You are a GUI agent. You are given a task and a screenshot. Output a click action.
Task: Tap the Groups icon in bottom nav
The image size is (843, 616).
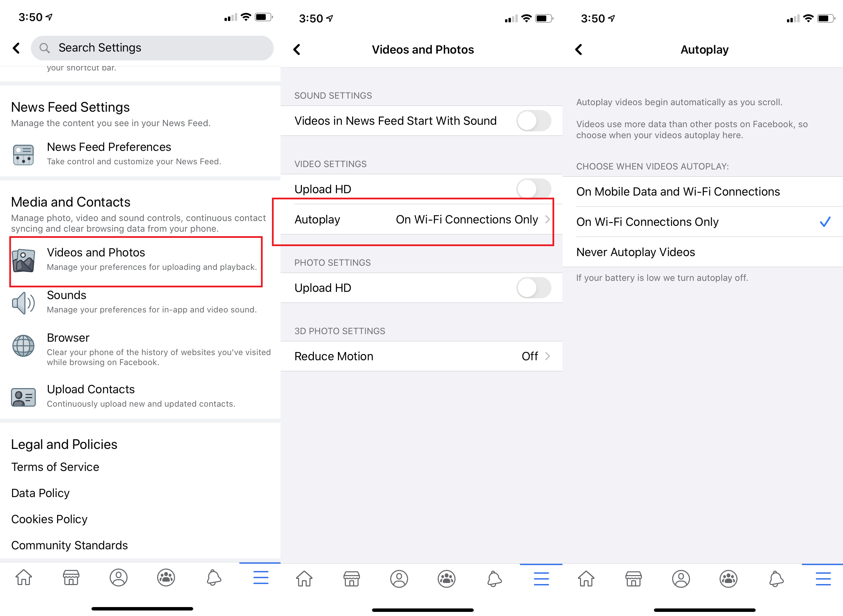[165, 576]
